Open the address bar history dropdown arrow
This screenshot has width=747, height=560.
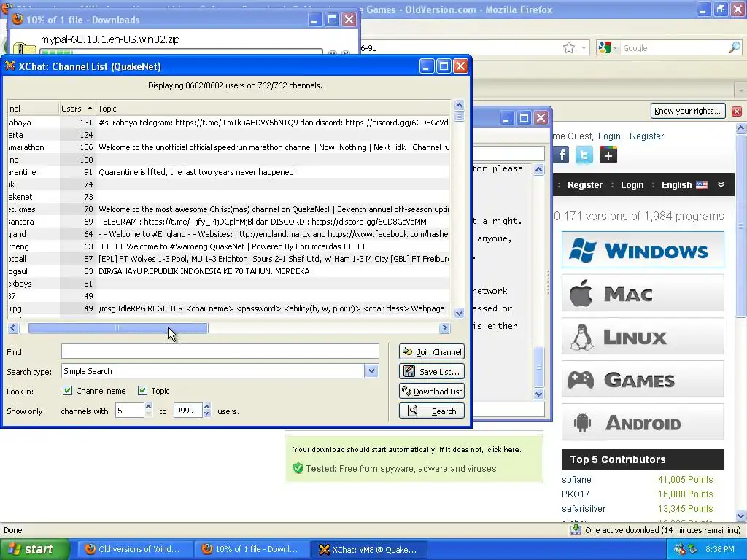[x=584, y=47]
